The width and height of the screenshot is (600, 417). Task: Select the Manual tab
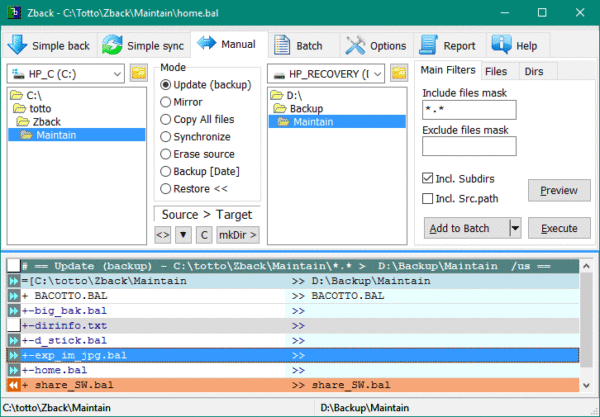tap(229, 44)
